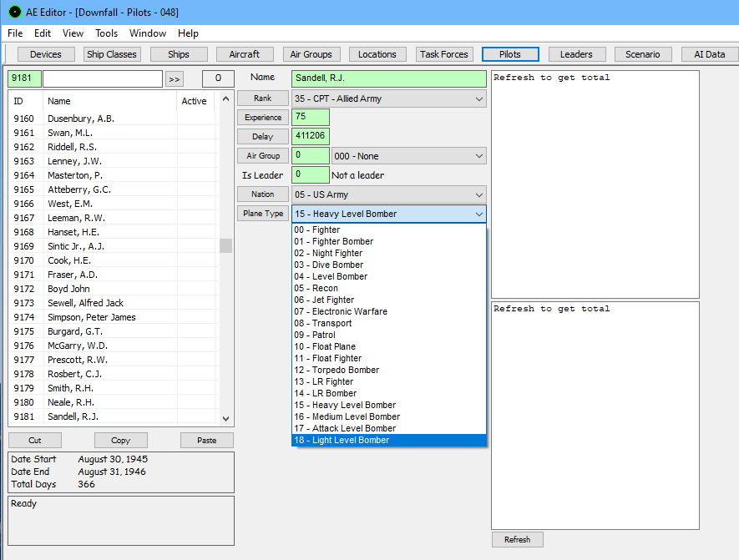Click the Is Leader value field
This screenshot has height=560, width=739.
click(311, 175)
